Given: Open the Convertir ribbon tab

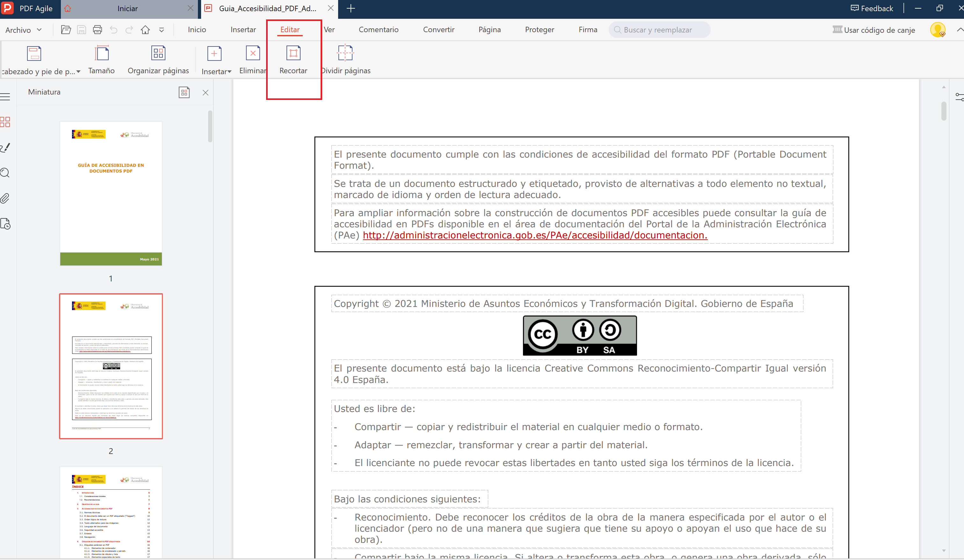Looking at the screenshot, I should [439, 30].
